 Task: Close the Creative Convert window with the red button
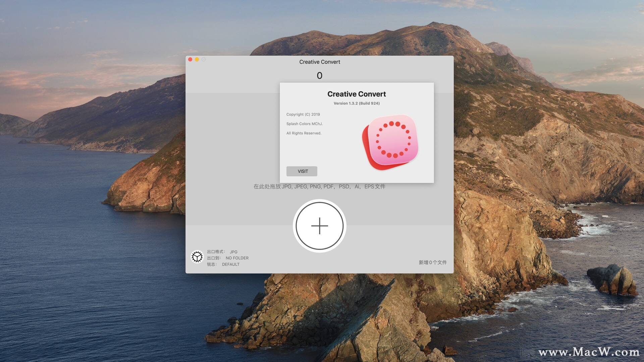tap(190, 60)
